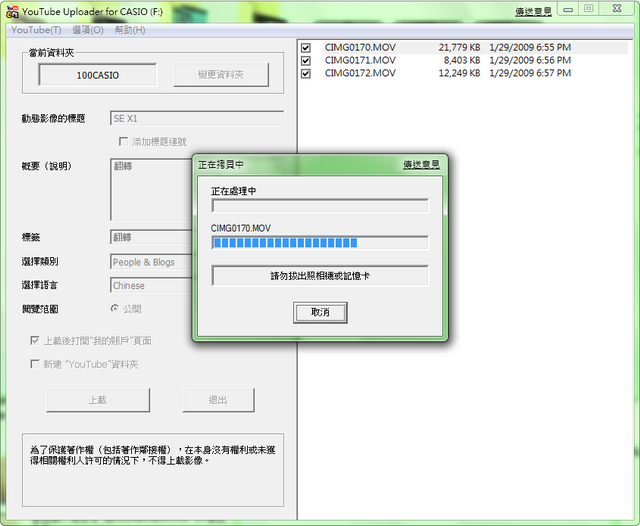Viewport: 640px width, 526px height.
Task: Click the copyright notice text at bottom
Action: 153,455
